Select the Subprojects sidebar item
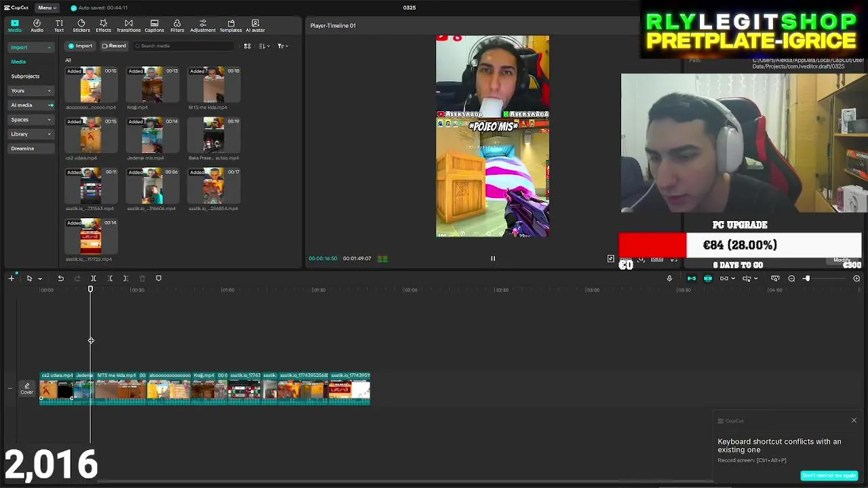This screenshot has height=488, width=868. (25, 77)
